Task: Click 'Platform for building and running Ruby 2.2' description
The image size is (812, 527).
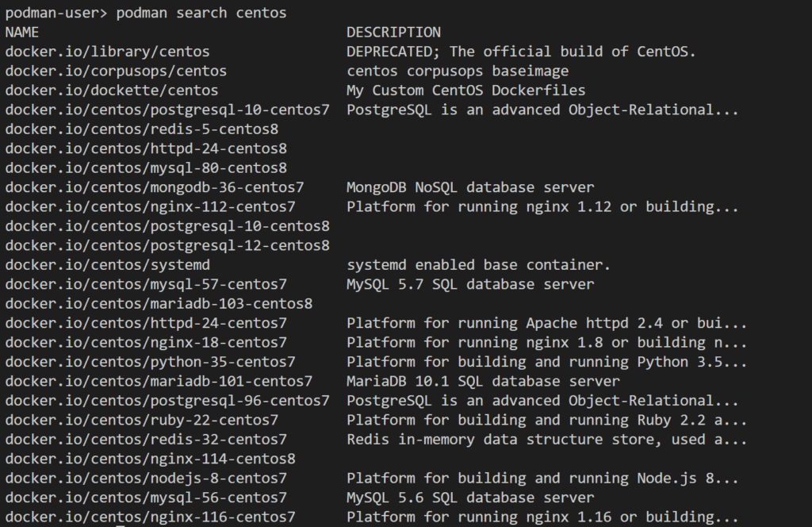Action: [x=547, y=420]
